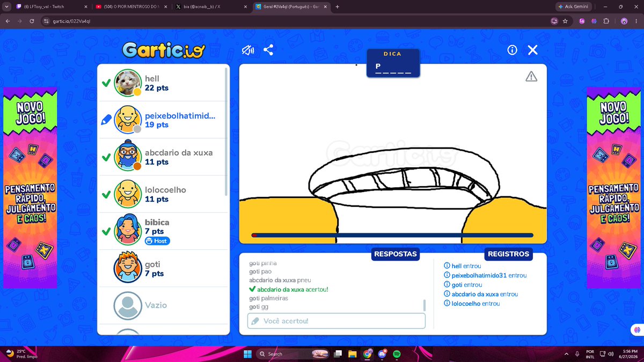Click the taskbar Search box
This screenshot has height=362, width=644.
pyautogui.click(x=292, y=354)
